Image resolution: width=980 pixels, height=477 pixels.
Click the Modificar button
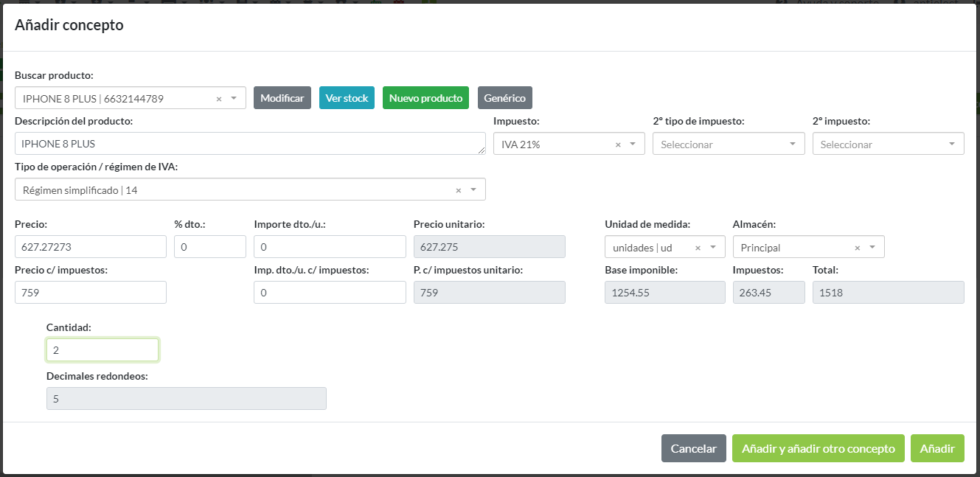pyautogui.click(x=282, y=98)
